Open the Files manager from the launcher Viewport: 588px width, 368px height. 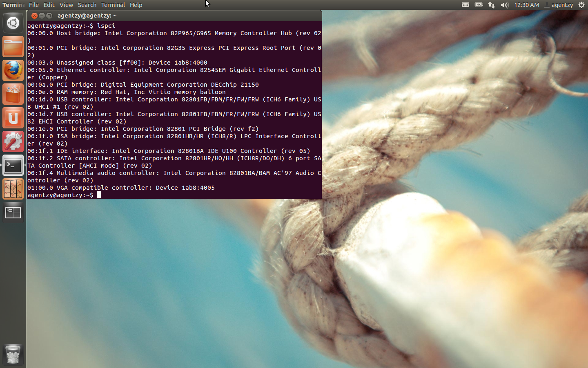coord(13,47)
